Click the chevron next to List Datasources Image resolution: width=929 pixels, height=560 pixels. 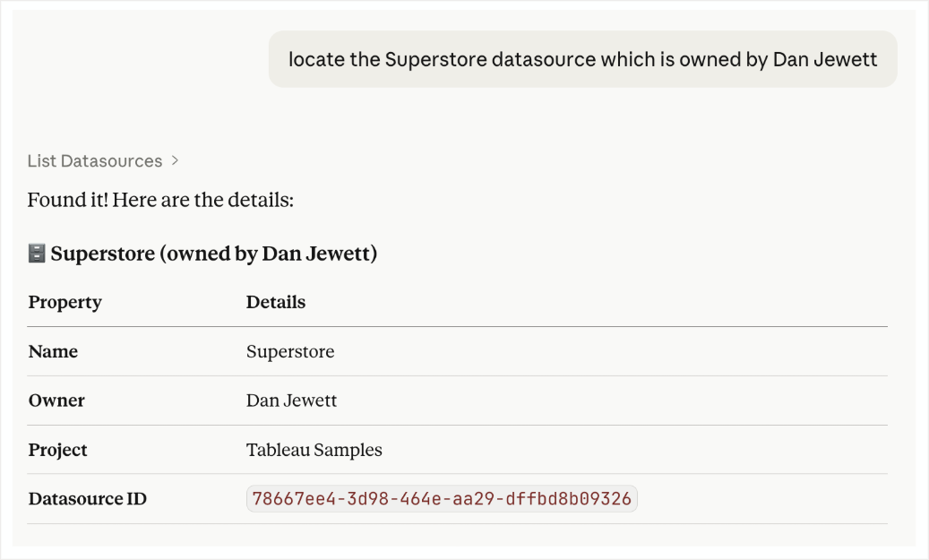point(175,161)
